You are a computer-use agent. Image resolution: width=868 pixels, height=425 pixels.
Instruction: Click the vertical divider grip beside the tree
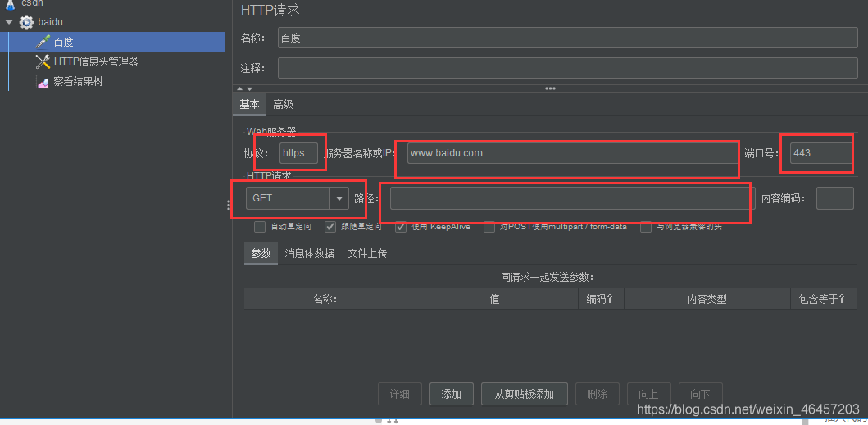[x=229, y=206]
